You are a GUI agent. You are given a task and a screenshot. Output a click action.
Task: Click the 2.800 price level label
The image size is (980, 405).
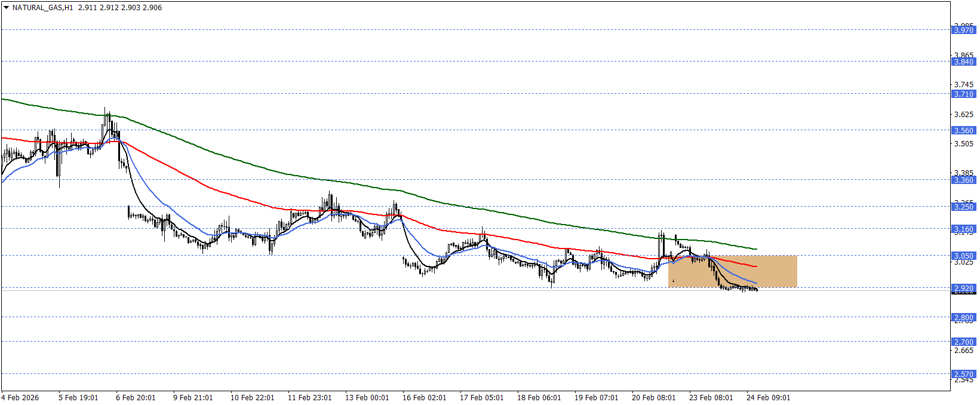click(963, 318)
